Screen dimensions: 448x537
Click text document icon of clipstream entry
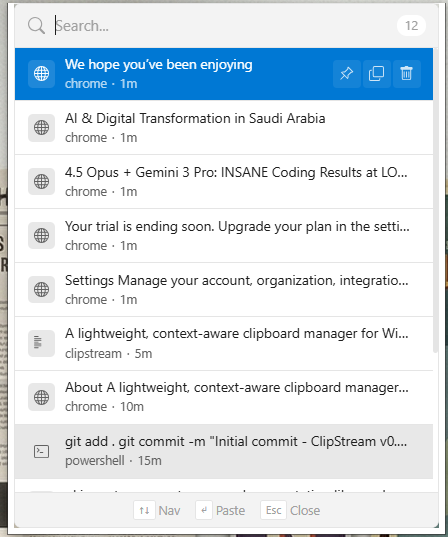pos(41,344)
